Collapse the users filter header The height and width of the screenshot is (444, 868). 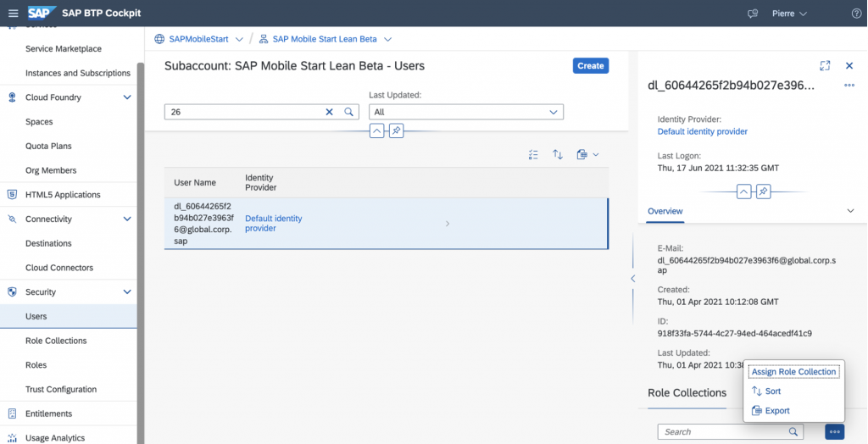click(376, 131)
